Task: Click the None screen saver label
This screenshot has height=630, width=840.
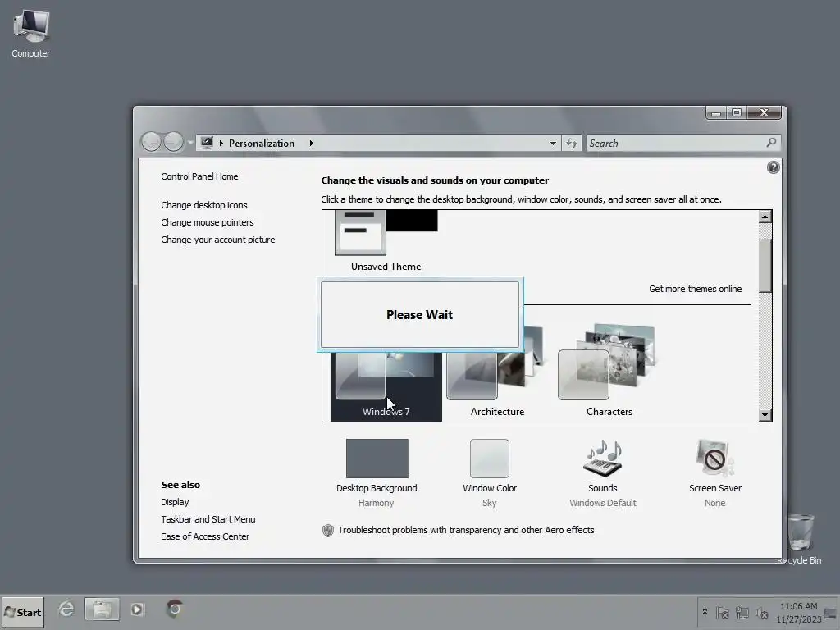Action: click(714, 503)
